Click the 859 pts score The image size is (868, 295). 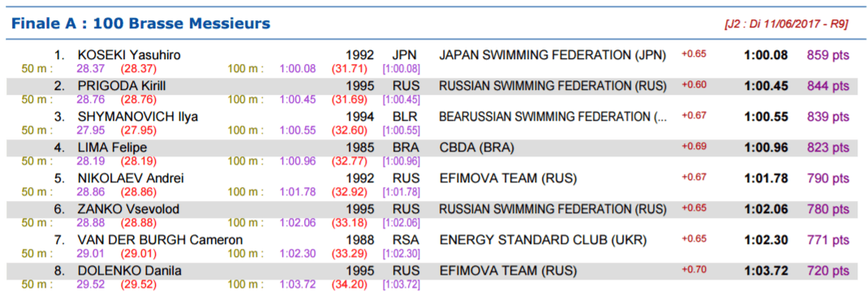(828, 55)
